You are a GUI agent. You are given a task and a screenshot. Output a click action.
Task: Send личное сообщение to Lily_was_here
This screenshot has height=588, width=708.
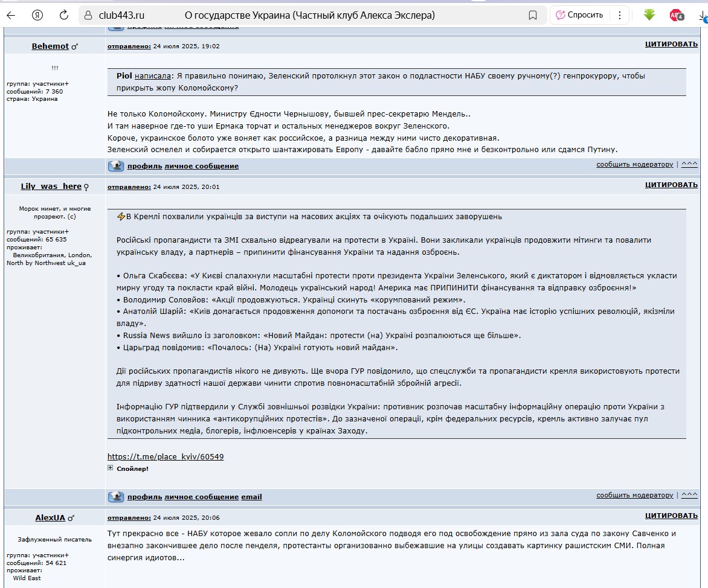(201, 497)
